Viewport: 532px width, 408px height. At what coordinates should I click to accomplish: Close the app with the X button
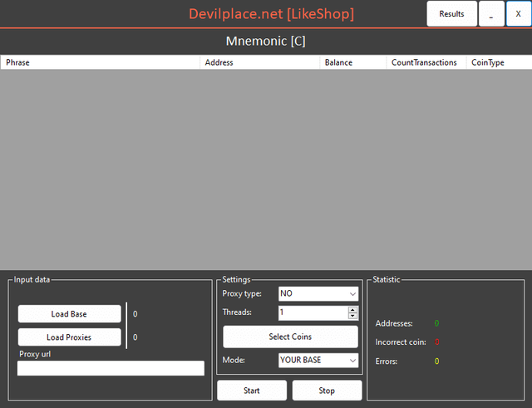click(518, 14)
